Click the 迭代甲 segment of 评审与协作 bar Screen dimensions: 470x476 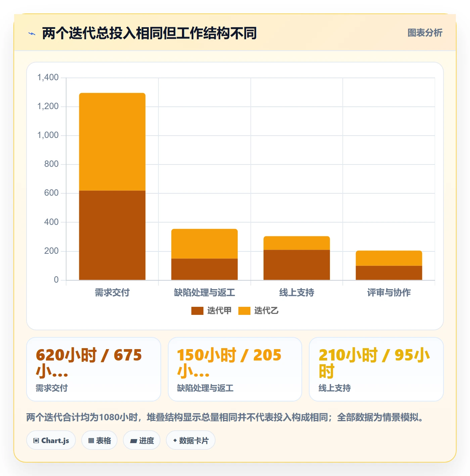point(389,273)
